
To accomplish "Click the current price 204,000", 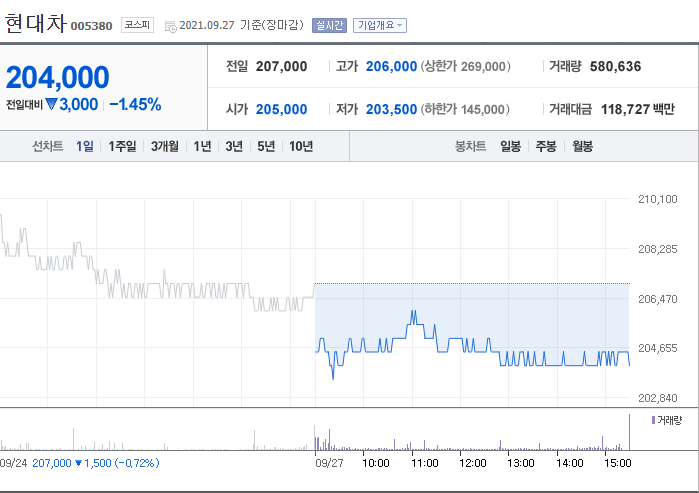I will point(58,78).
